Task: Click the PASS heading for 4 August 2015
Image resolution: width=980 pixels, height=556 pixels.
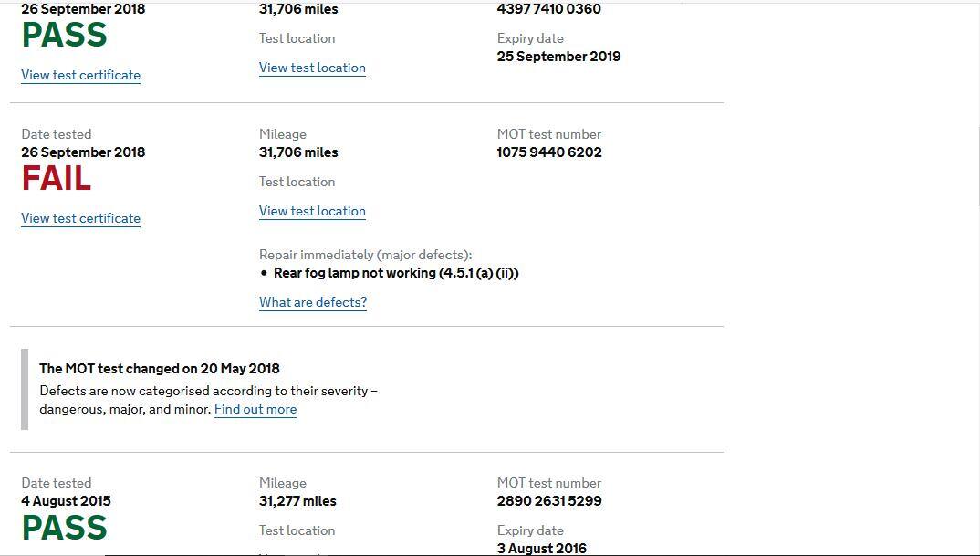Action: pyautogui.click(x=65, y=528)
